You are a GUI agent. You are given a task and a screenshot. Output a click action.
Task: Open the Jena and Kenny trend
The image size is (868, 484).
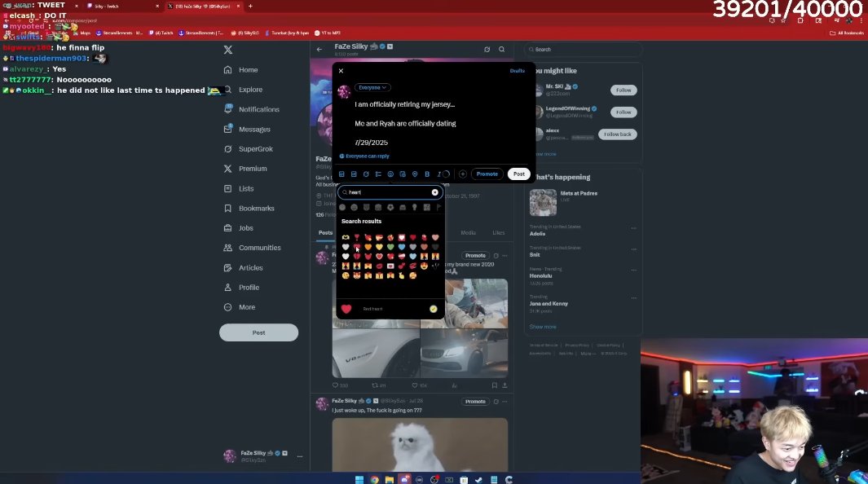[549, 304]
